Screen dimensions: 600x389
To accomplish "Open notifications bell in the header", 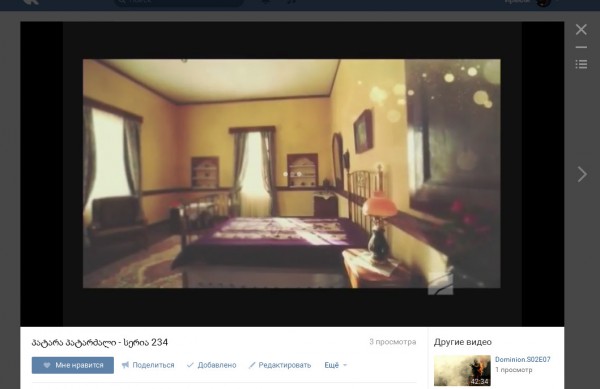I will pyautogui.click(x=266, y=2).
